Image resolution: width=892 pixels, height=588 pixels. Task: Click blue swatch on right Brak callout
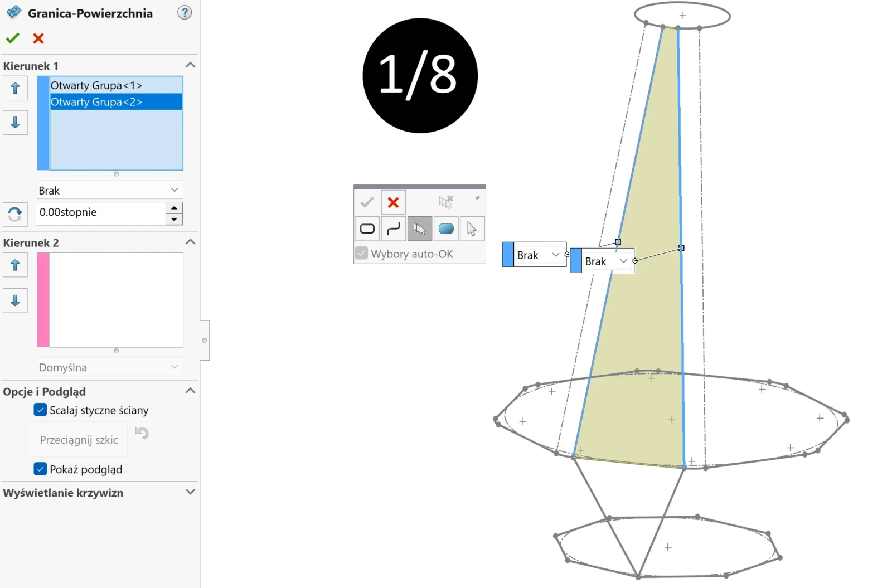pos(576,261)
